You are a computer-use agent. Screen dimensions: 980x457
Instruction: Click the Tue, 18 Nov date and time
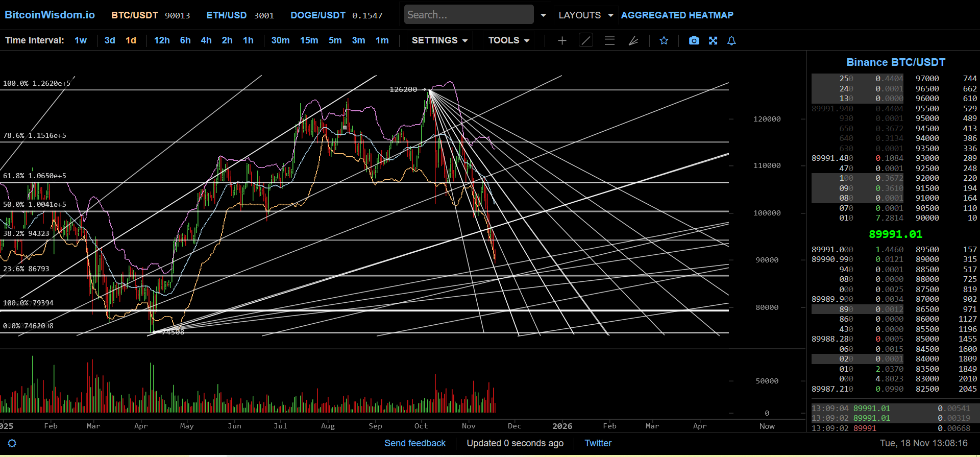(x=923, y=443)
